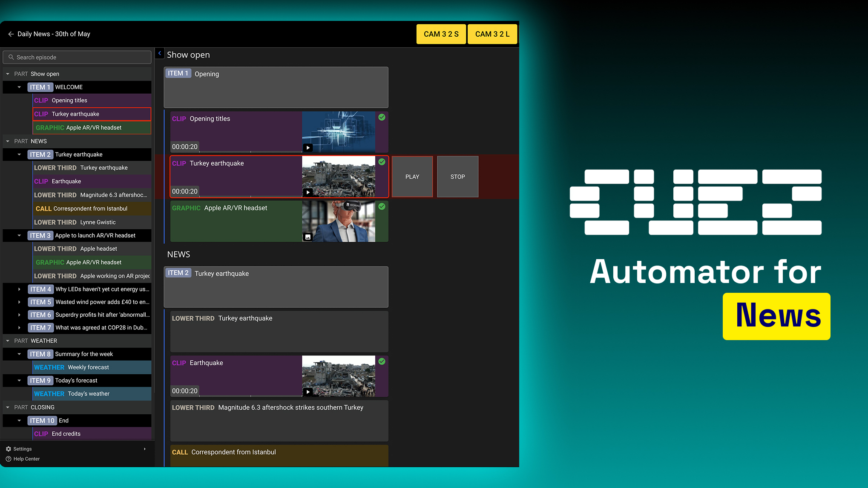Click green check on Turkey earthquake clip
Viewport: 868px width, 488px height.
click(382, 162)
